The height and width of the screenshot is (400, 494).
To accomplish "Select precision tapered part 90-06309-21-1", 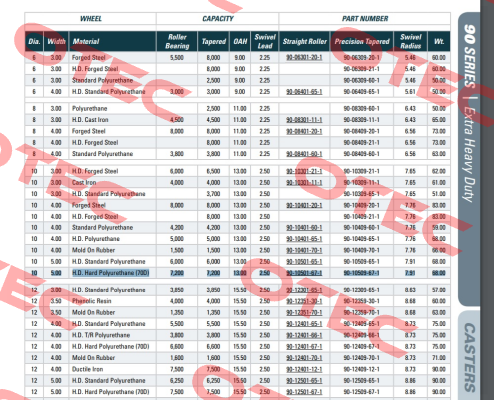I will click(362, 69).
